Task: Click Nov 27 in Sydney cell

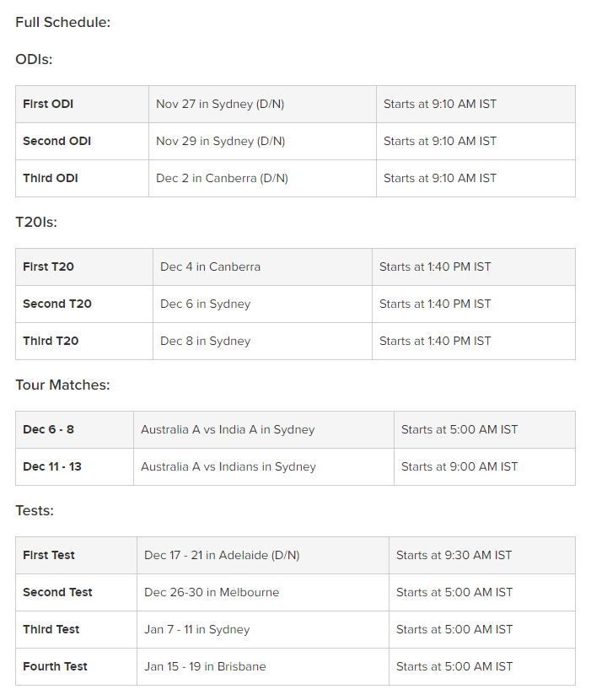Action: click(x=220, y=105)
